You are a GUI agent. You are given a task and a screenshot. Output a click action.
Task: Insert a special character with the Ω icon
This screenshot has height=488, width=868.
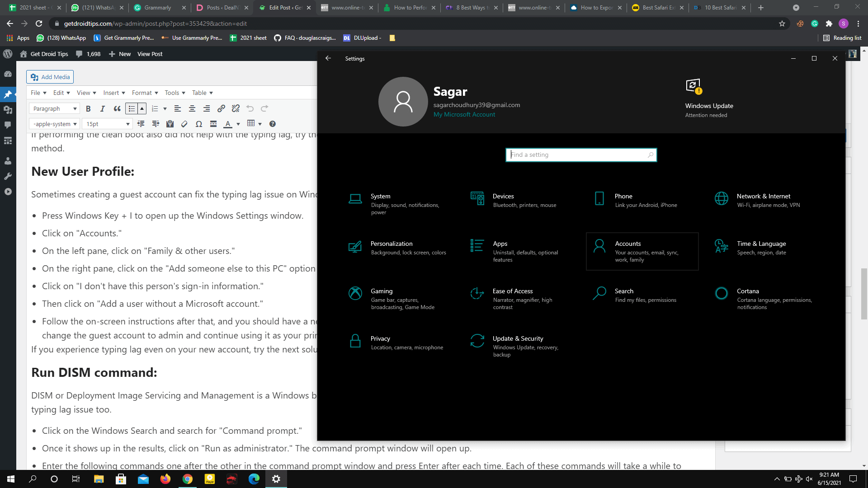(199, 123)
